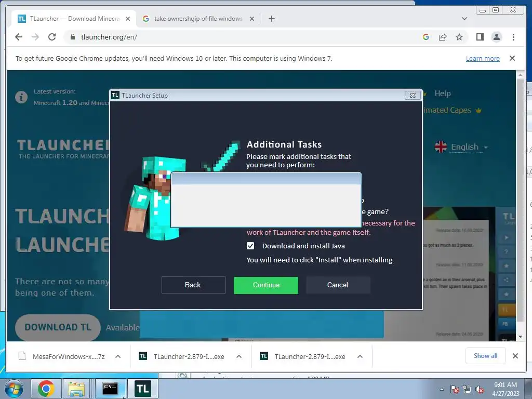Open Windows Explorer from taskbar
The height and width of the screenshot is (399, 532).
pos(76,389)
